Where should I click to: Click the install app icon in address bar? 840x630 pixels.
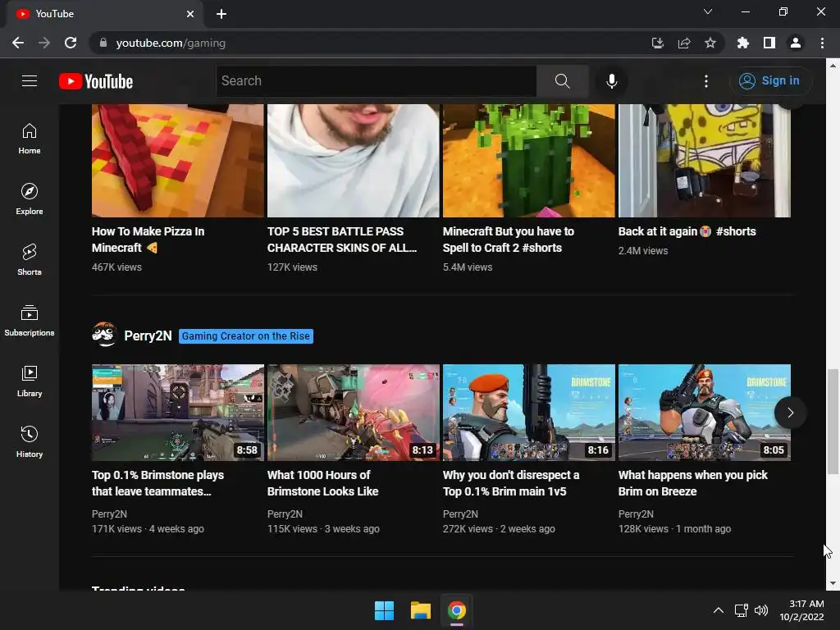point(657,43)
